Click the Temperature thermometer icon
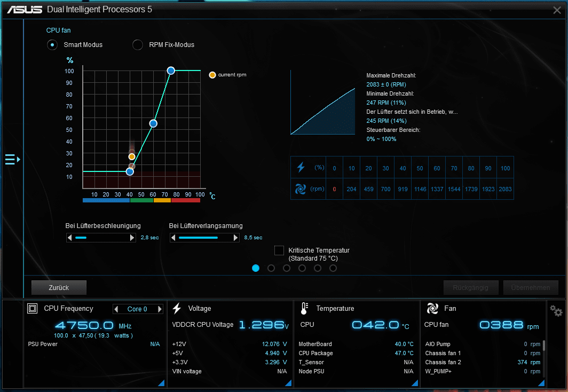 tap(304, 308)
